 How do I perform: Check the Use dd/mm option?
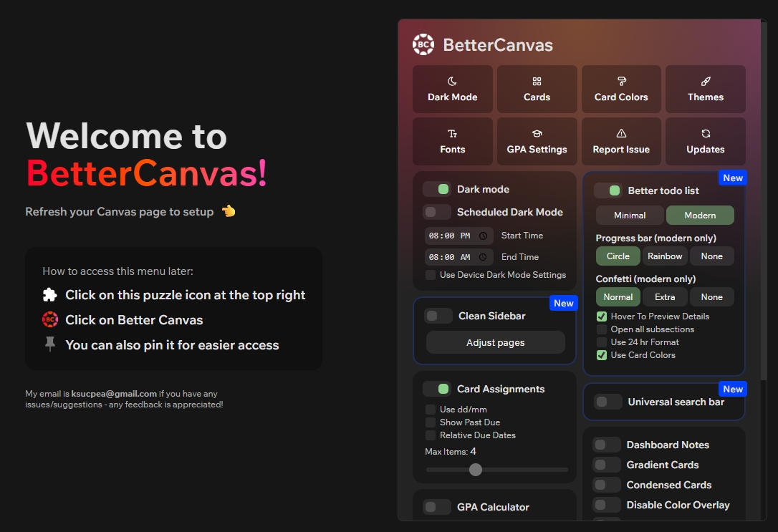tap(430, 410)
